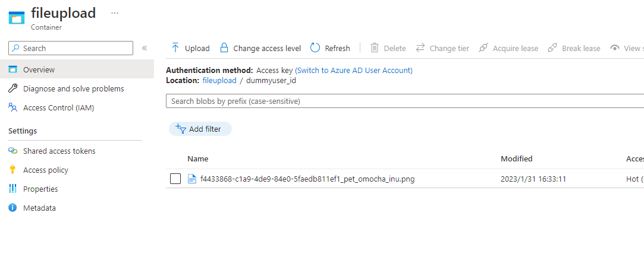The image size is (644, 257).
Task: Click the sidebar search magnifier icon
Action: pyautogui.click(x=15, y=48)
